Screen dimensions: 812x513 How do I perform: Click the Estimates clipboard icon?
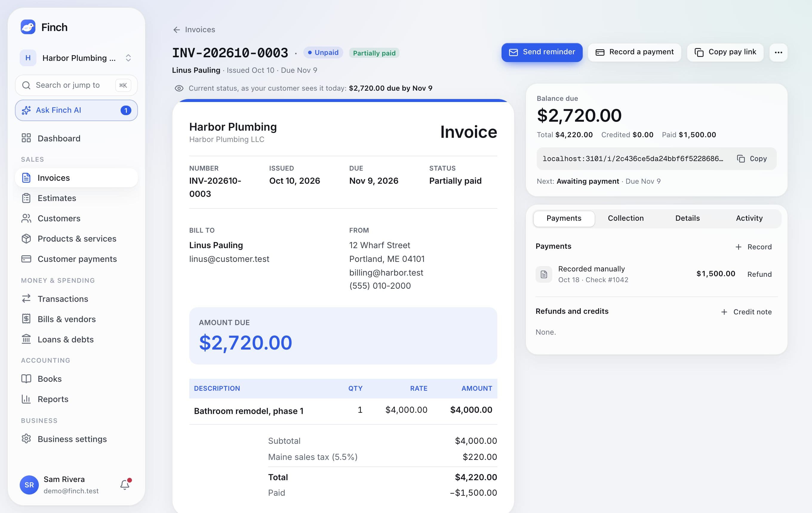pos(26,198)
